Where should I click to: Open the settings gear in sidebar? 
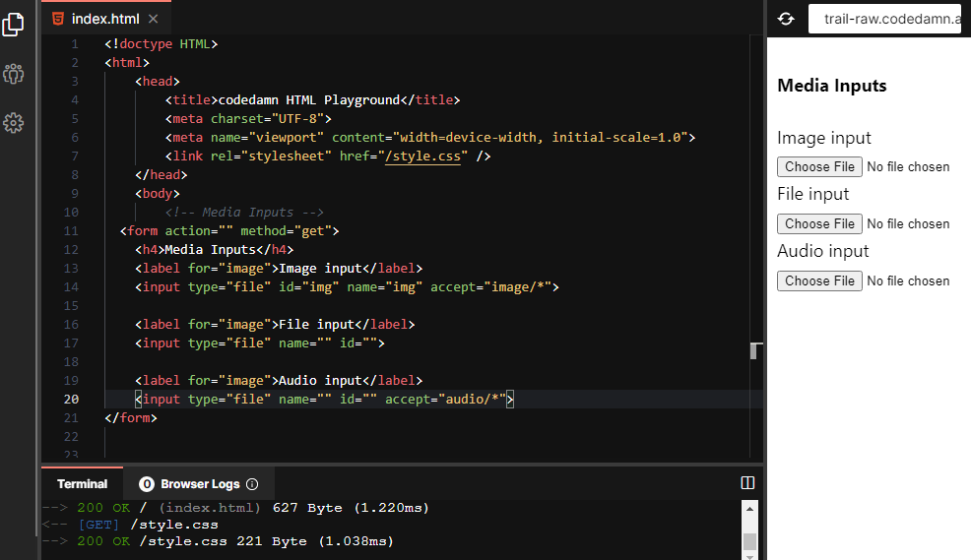click(x=13, y=123)
